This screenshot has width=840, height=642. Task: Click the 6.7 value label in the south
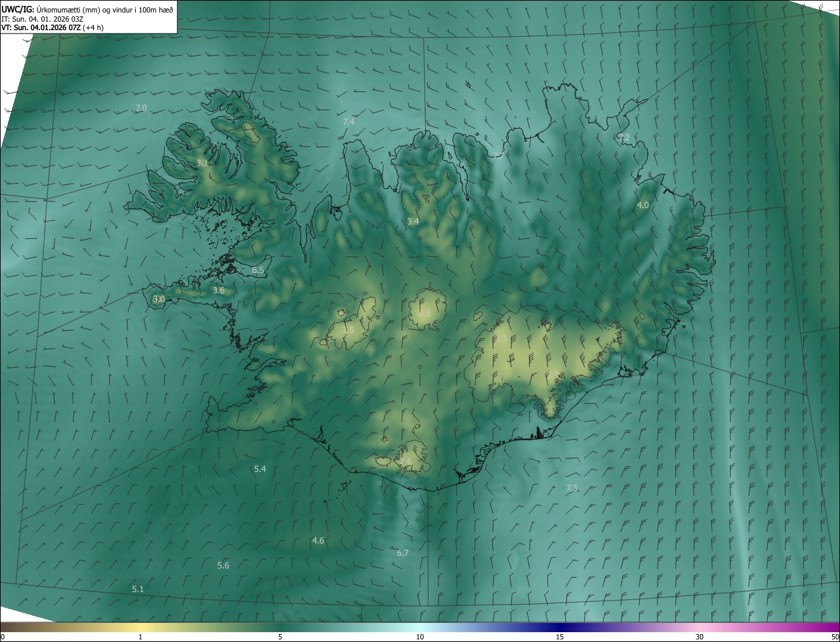pyautogui.click(x=403, y=553)
